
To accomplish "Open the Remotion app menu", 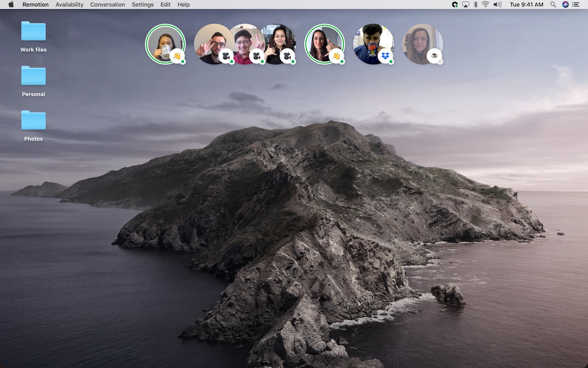I will pos(35,4).
